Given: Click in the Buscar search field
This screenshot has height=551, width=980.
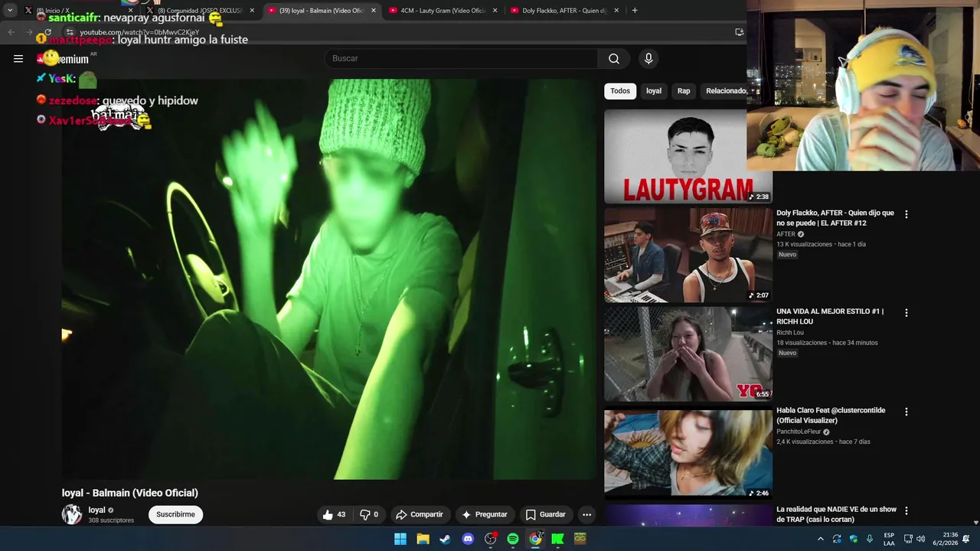Looking at the screenshot, I should (x=462, y=58).
